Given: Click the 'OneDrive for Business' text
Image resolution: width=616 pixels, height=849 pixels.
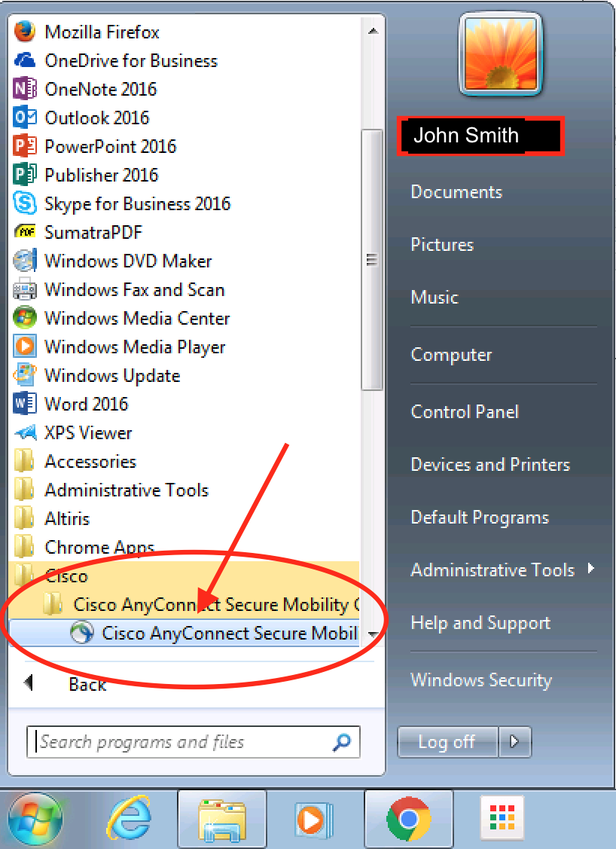Looking at the screenshot, I should click(131, 60).
